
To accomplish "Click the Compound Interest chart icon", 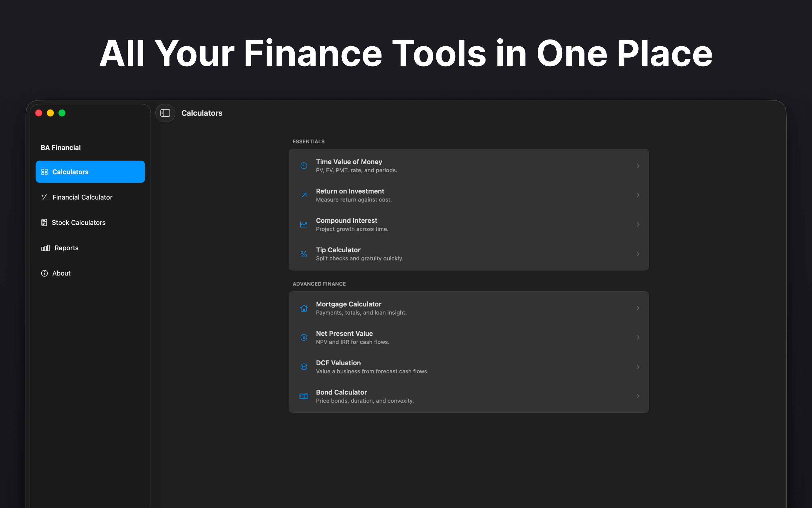I will click(304, 224).
